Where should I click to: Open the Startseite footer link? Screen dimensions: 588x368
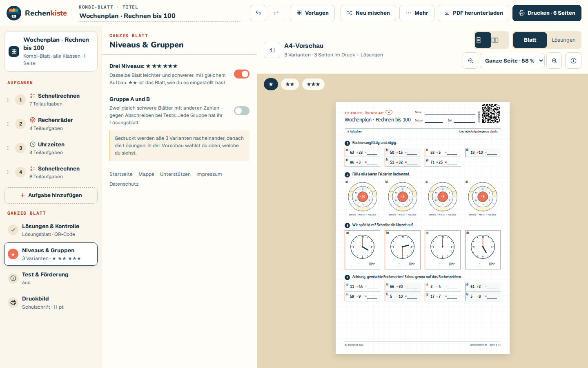[x=121, y=174]
